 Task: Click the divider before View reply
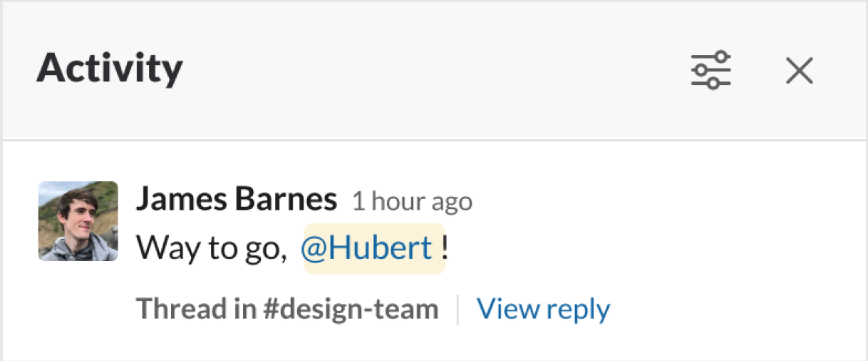pos(458,310)
